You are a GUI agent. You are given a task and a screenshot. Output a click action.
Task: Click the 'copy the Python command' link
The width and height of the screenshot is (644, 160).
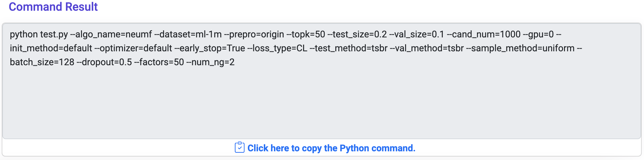pyautogui.click(x=331, y=148)
